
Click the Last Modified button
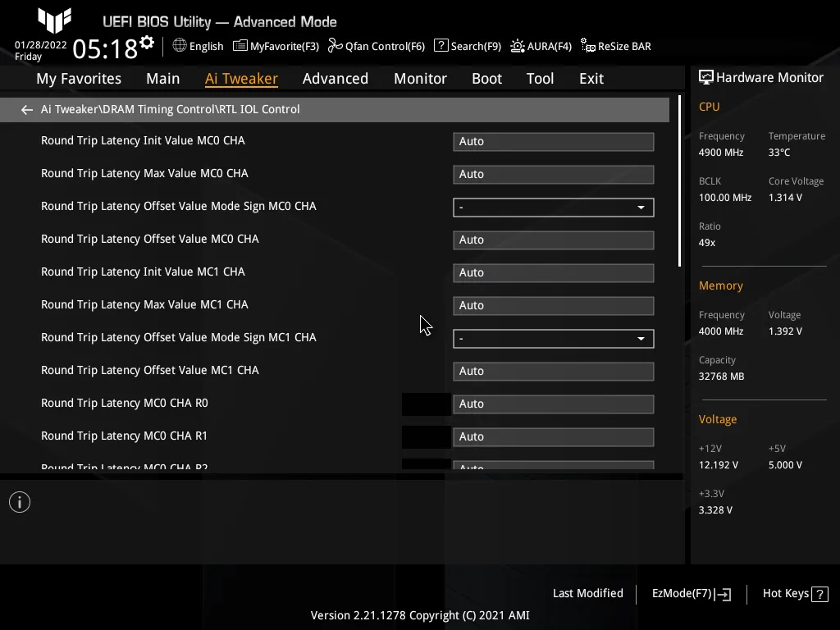588,594
